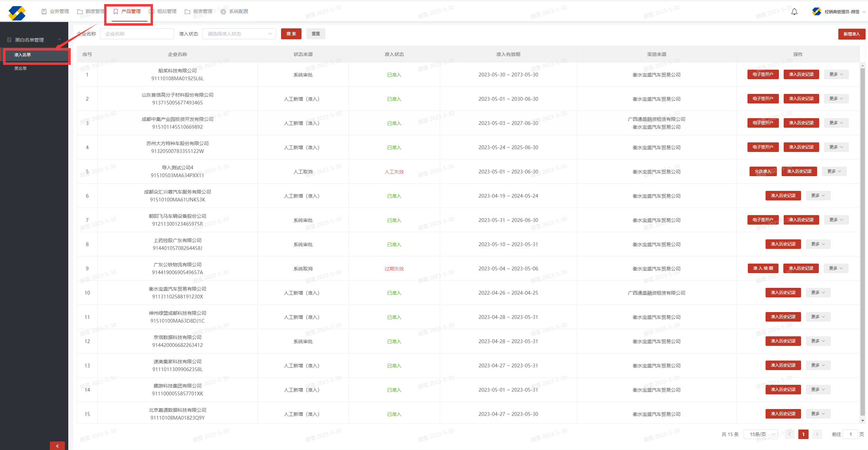Click 准入续期 button for 广东公铁物流
Image resolution: width=868 pixels, height=450 pixels.
pyautogui.click(x=763, y=268)
